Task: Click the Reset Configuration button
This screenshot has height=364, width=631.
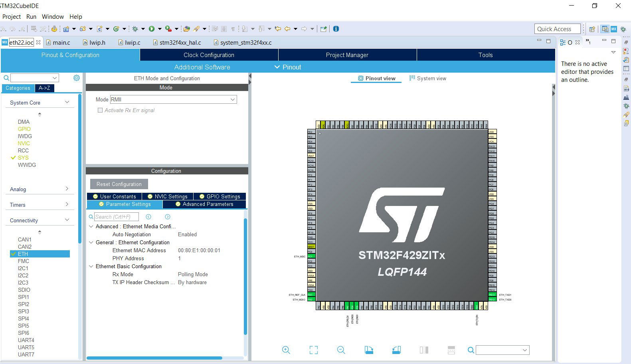Action: click(119, 184)
